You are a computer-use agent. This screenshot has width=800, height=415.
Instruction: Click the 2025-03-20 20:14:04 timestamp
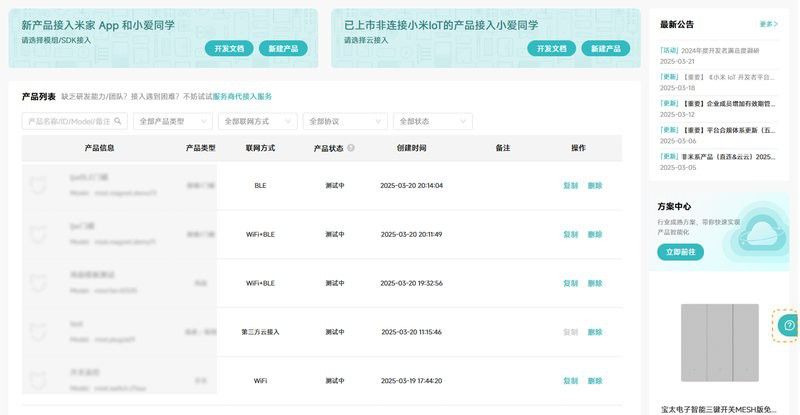(411, 186)
